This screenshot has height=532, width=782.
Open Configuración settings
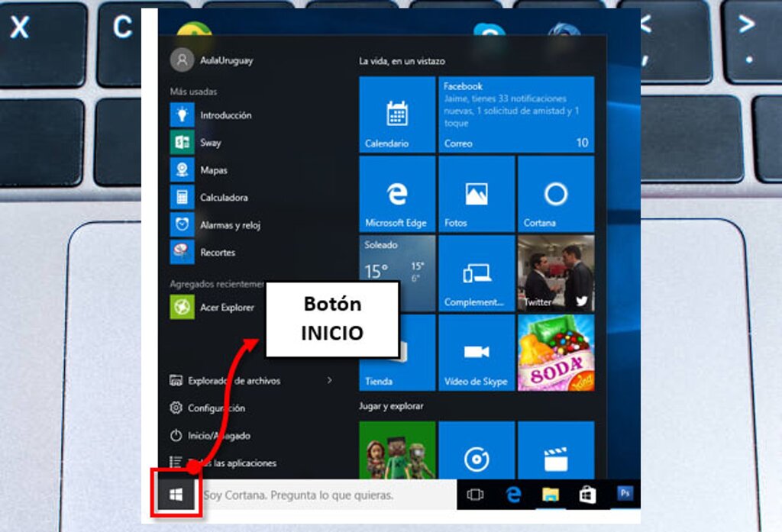(x=207, y=408)
